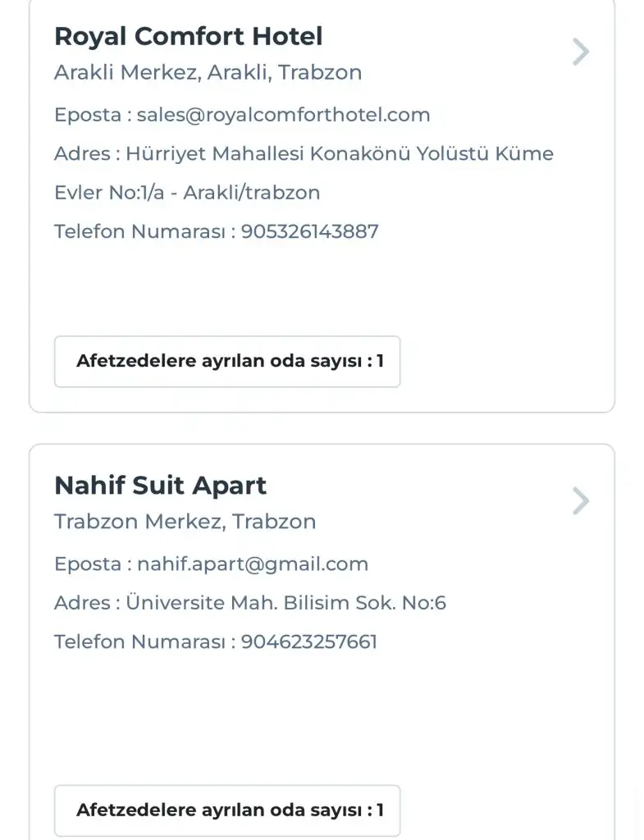
Task: Select Üniversite Mah. Bilisim Sok. address
Action: [x=285, y=604]
